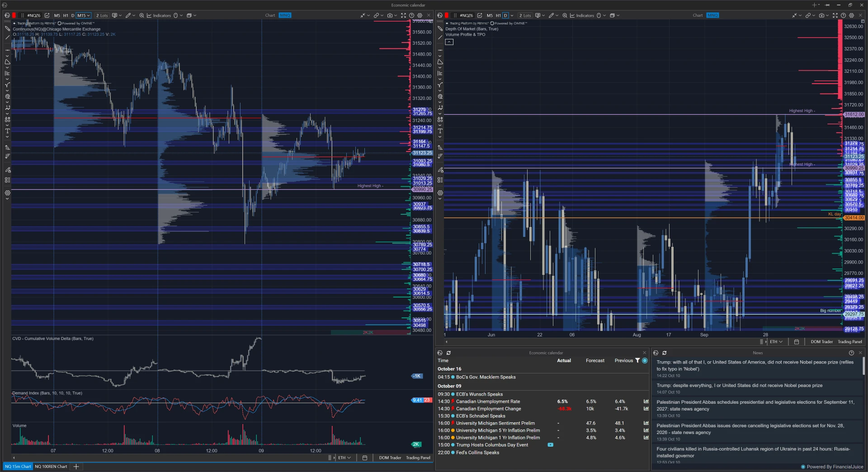
Task: Click the link-panels icon in the right chart toolbar
Action: (x=808, y=15)
